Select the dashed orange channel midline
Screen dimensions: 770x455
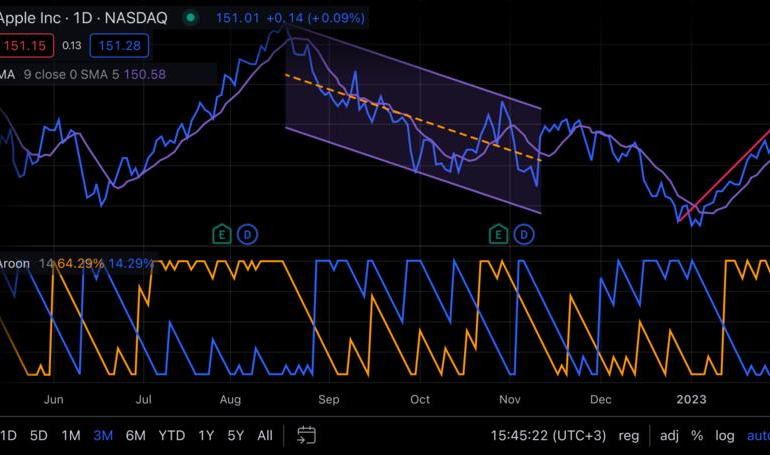(412, 117)
